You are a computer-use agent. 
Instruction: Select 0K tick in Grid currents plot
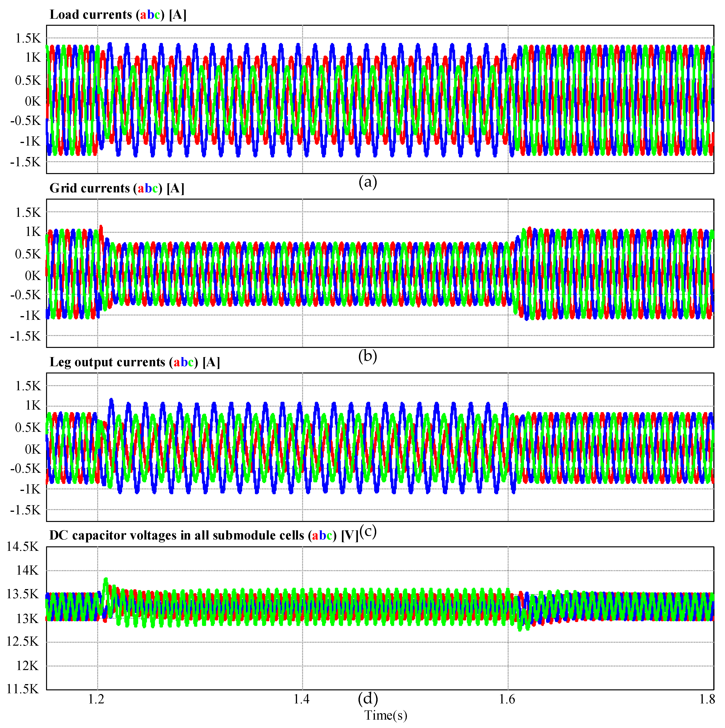point(33,276)
